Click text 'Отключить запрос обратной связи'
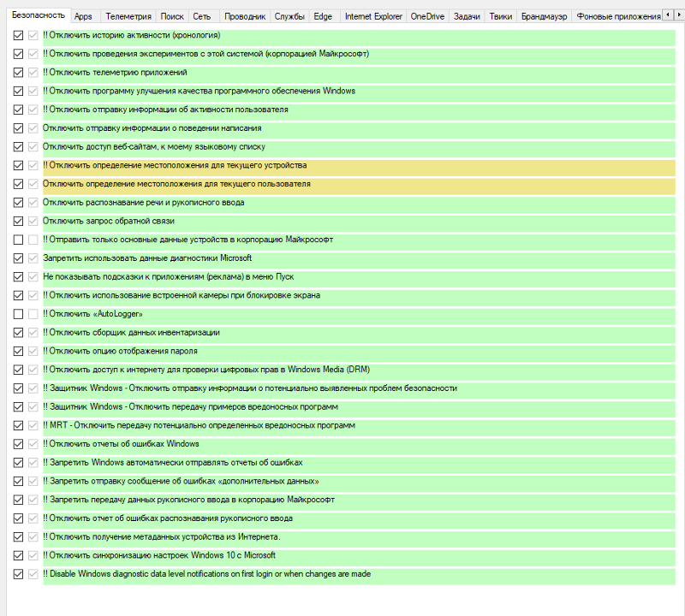 tap(109, 221)
